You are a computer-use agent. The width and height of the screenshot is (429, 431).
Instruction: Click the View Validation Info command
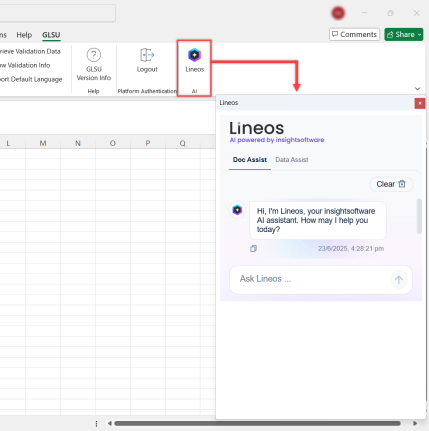(x=25, y=65)
